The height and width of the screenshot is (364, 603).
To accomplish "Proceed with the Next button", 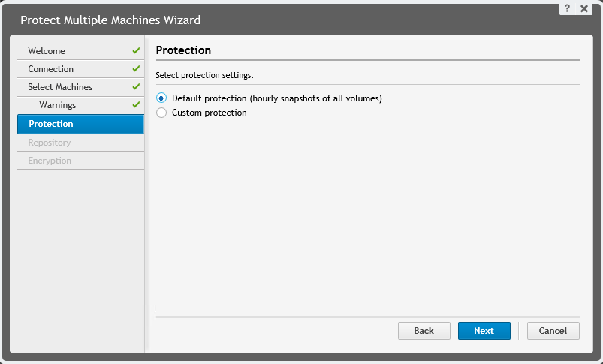I will point(484,331).
